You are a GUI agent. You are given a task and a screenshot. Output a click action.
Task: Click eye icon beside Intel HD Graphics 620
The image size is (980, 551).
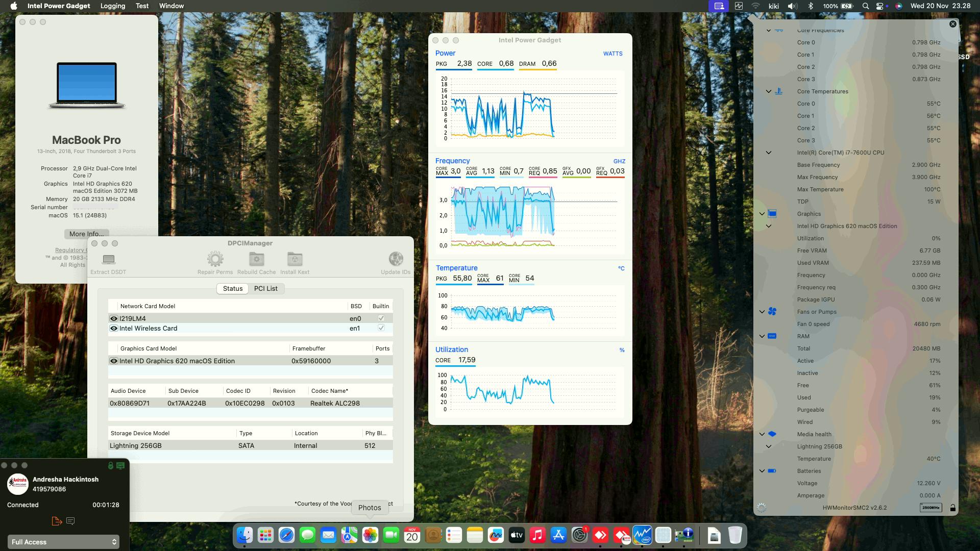(114, 361)
